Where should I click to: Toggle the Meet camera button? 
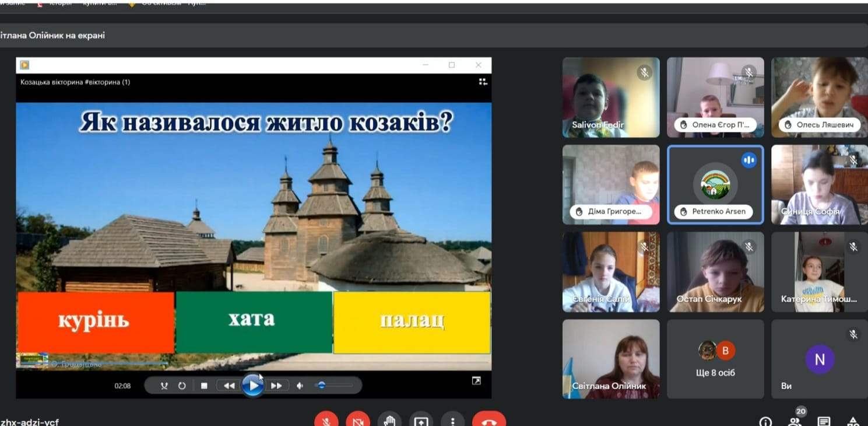[x=358, y=420]
